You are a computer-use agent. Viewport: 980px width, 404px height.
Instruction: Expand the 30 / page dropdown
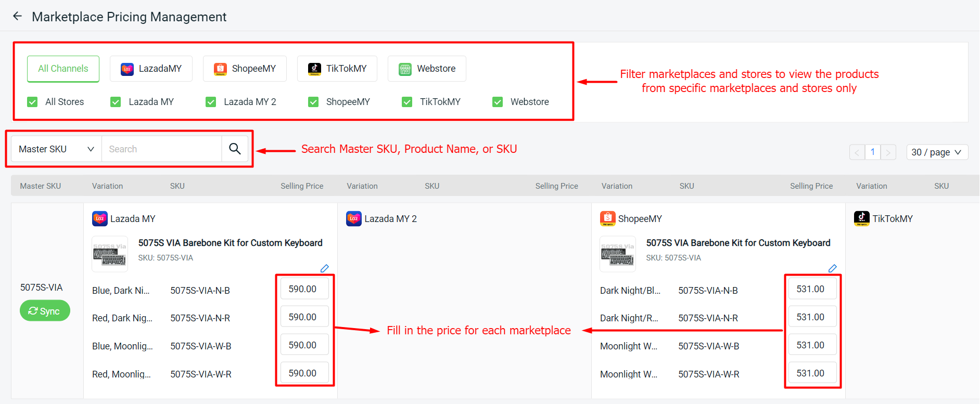[936, 152]
